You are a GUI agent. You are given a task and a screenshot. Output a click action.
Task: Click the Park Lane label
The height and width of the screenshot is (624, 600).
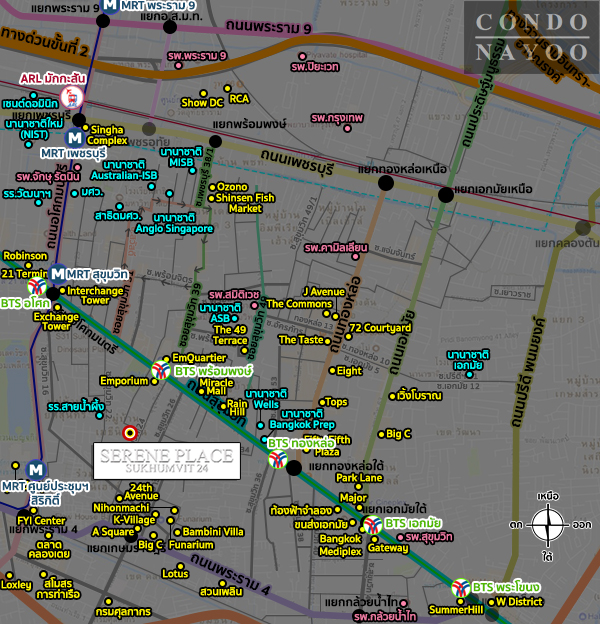click(x=359, y=478)
